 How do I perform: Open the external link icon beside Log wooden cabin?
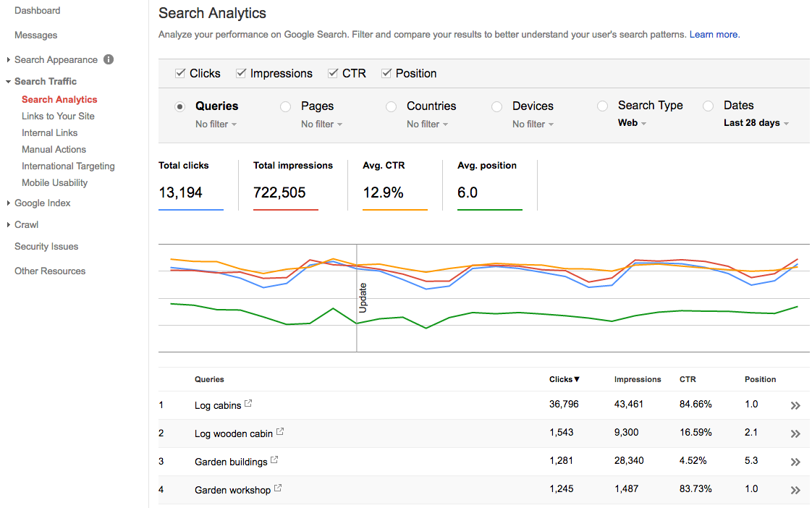click(x=279, y=431)
